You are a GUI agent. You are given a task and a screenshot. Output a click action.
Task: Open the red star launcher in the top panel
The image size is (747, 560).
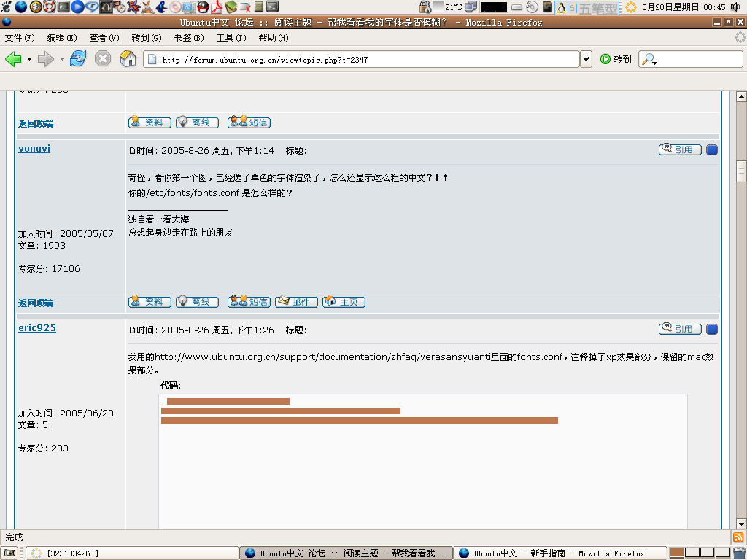coord(134,7)
